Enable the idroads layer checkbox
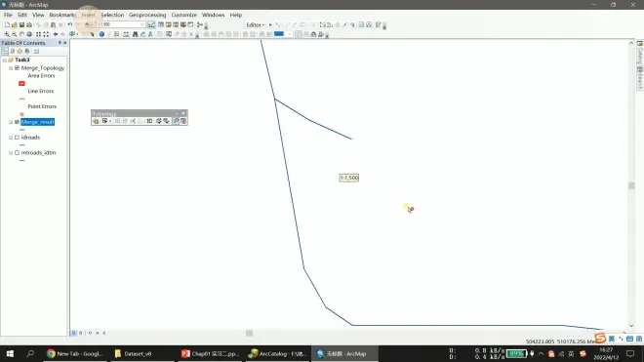Image resolution: width=644 pixels, height=362 pixels. point(17,138)
